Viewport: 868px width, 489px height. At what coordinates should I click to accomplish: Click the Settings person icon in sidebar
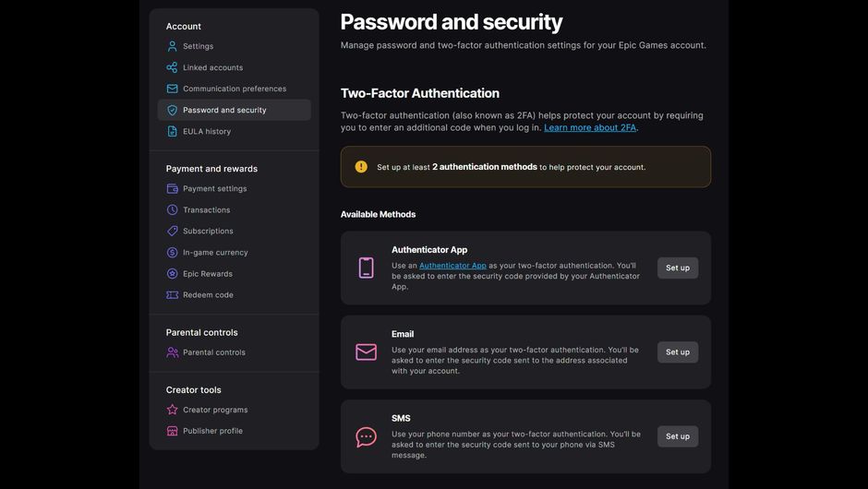[172, 46]
